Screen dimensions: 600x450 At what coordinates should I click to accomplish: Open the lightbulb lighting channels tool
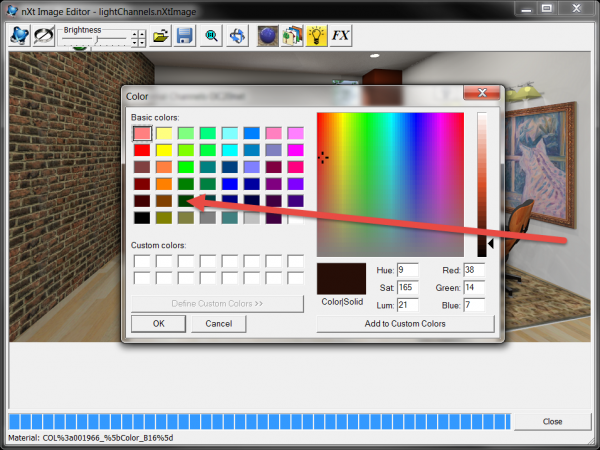[x=317, y=36]
